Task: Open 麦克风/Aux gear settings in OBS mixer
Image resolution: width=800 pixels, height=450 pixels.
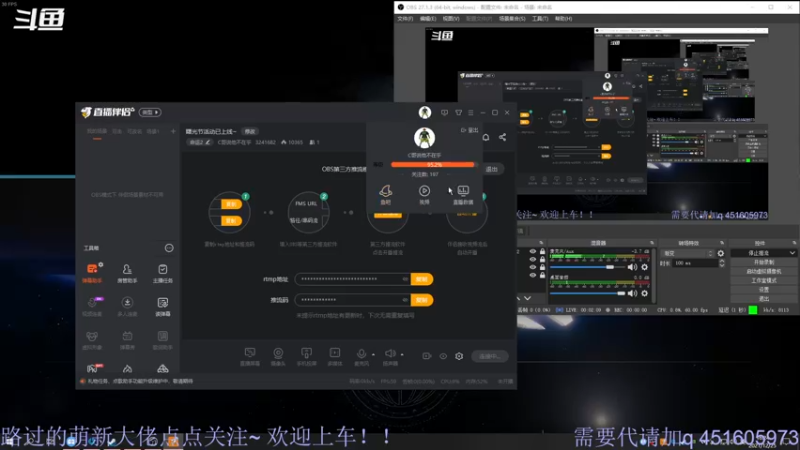Action: tap(644, 267)
